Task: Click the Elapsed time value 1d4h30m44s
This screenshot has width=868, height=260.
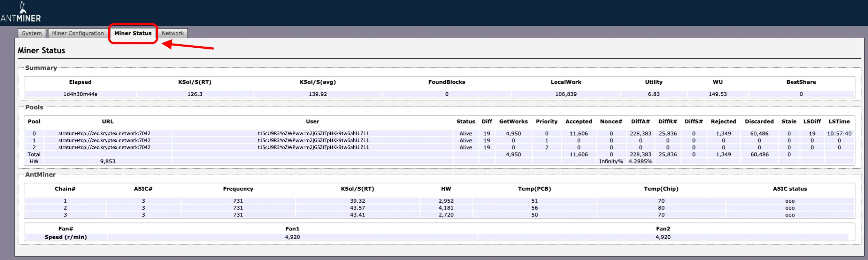Action: [x=80, y=94]
